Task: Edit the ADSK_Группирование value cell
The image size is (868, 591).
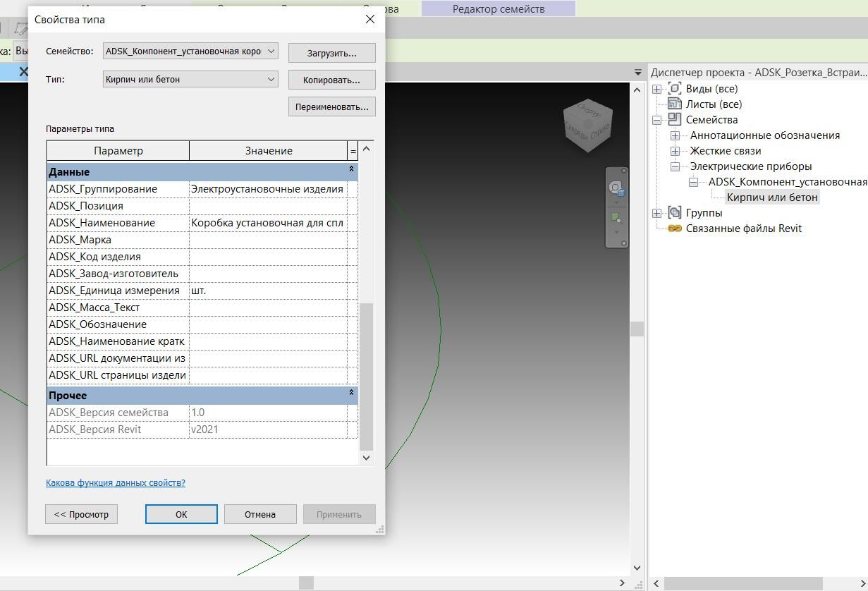Action: pos(269,189)
